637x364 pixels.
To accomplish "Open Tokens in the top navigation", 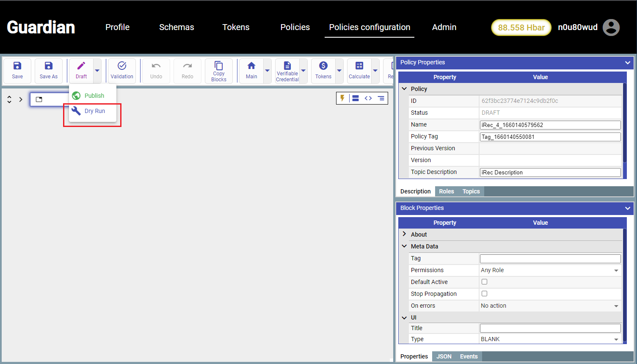I will click(x=236, y=27).
